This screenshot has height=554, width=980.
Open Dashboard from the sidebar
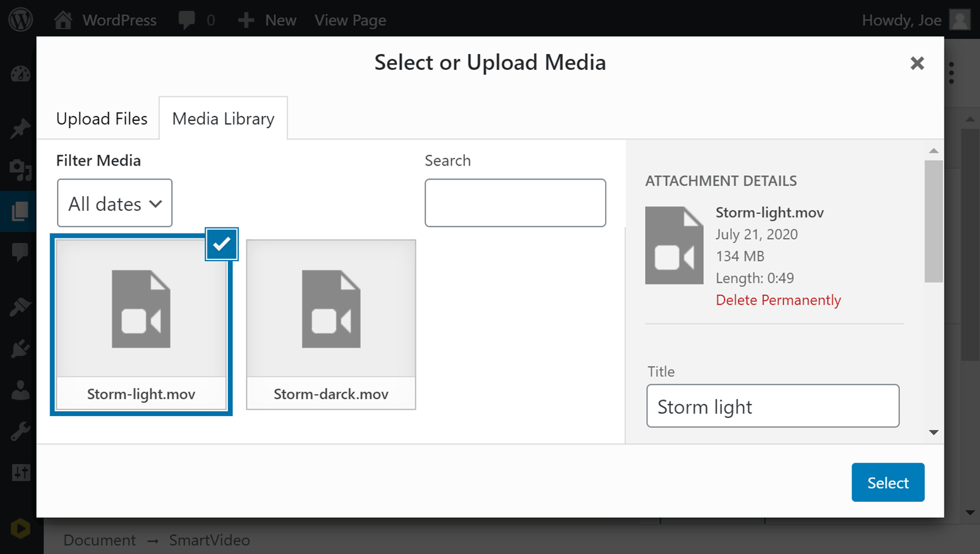click(20, 74)
